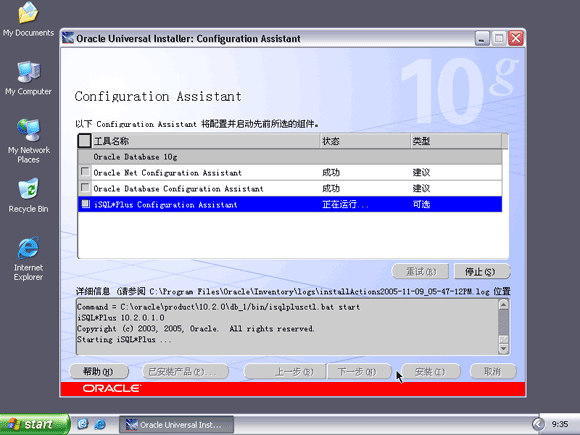The height and width of the screenshot is (435, 580).
Task: Open My Network Places icon
Action: (x=28, y=141)
